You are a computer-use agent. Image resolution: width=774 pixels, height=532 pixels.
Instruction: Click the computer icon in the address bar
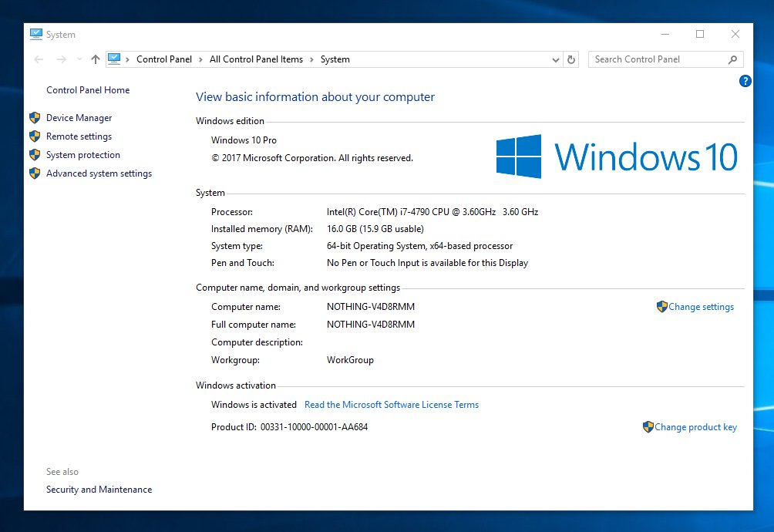pos(115,59)
